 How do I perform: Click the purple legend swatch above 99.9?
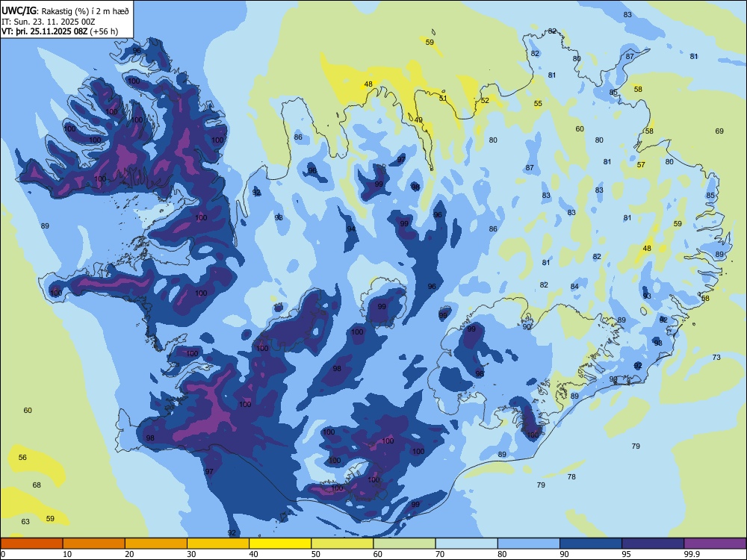pyautogui.click(x=715, y=544)
